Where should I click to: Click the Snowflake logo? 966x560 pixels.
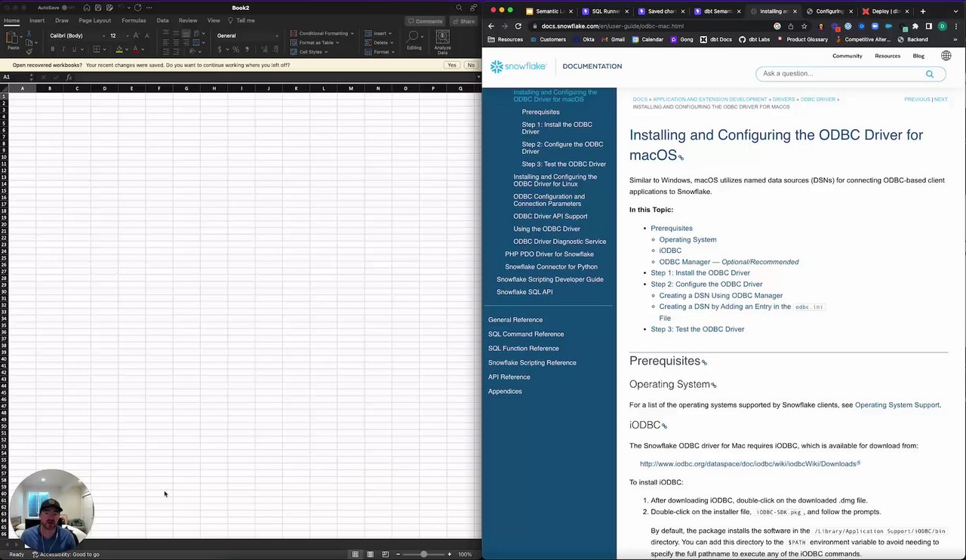(x=518, y=66)
